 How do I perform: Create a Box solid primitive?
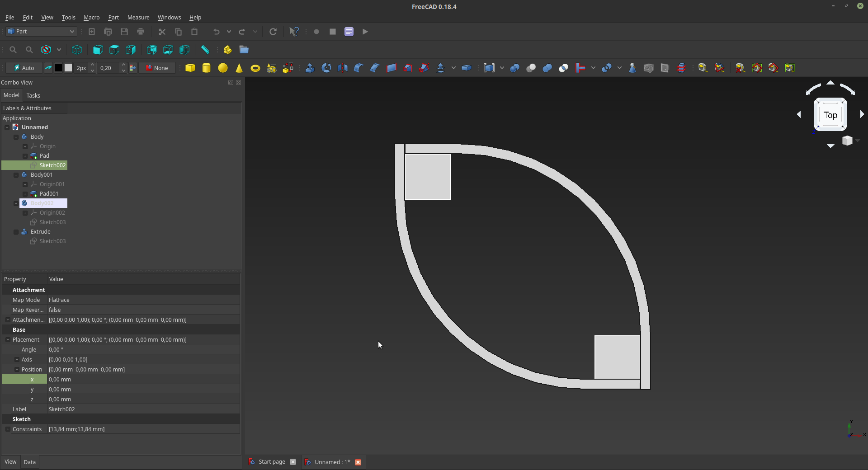tap(190, 68)
